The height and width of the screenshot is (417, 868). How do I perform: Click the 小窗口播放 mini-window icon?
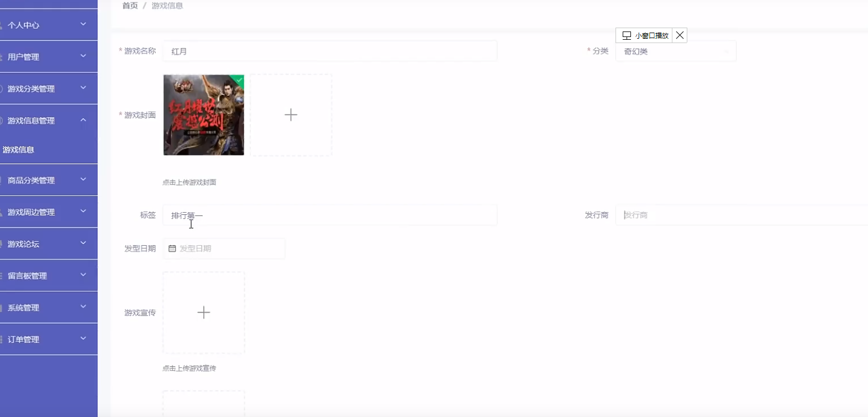[x=627, y=35]
